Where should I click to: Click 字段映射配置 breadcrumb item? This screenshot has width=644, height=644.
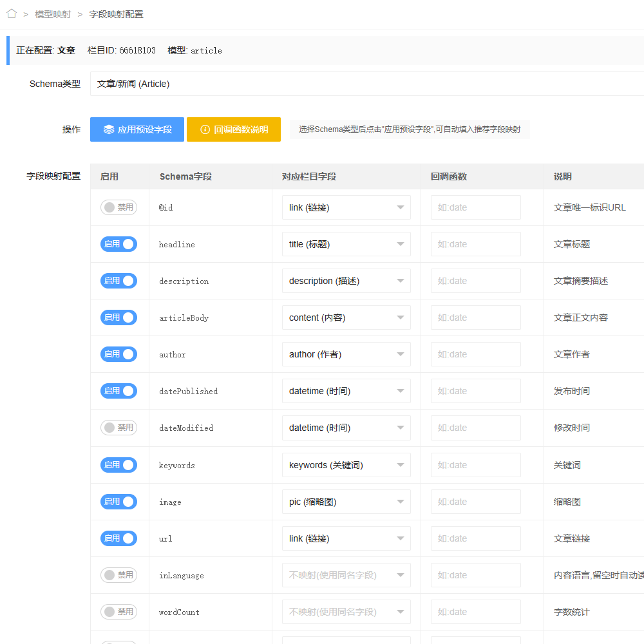pos(116,14)
